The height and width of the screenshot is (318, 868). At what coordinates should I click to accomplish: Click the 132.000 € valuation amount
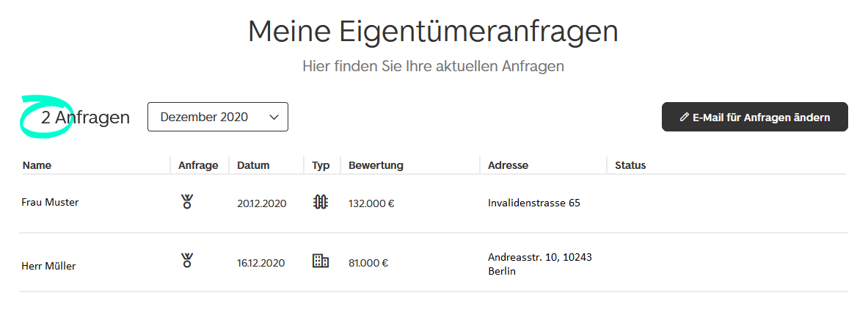(371, 203)
